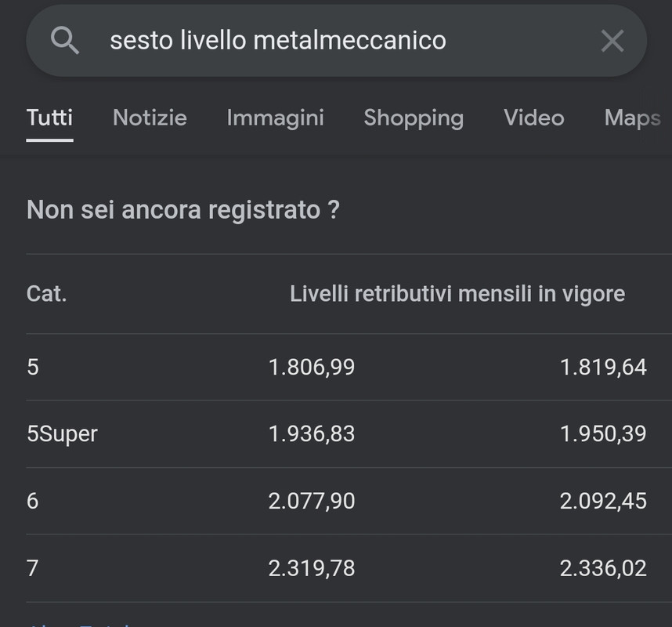Open the Maps tab
The image size is (672, 627).
tap(633, 118)
